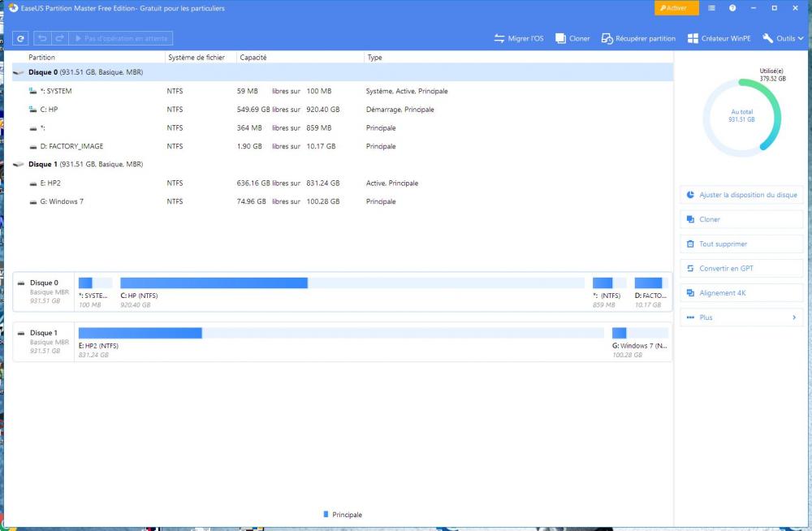This screenshot has height=531, width=812.
Task: Click Cloner in the right side panel
Action: [x=741, y=219]
